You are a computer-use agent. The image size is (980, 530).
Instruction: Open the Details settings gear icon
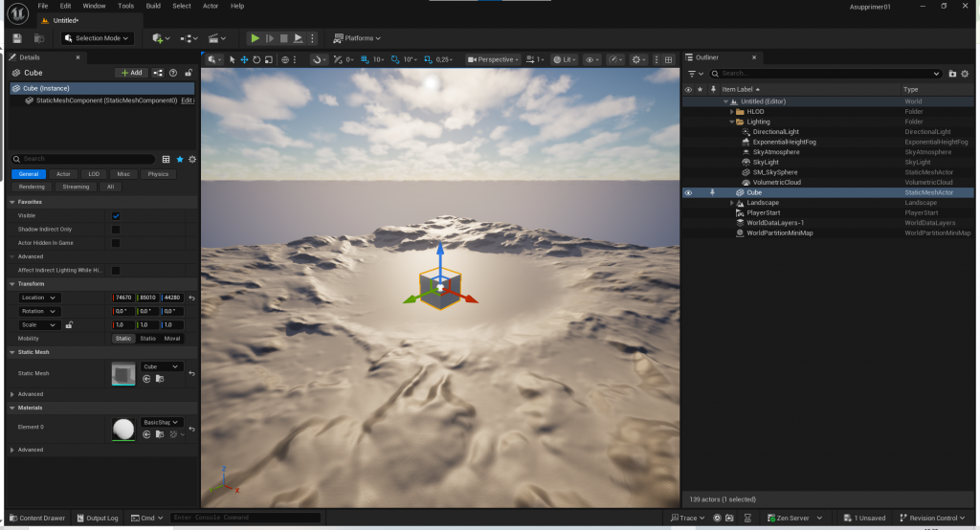[x=192, y=160]
